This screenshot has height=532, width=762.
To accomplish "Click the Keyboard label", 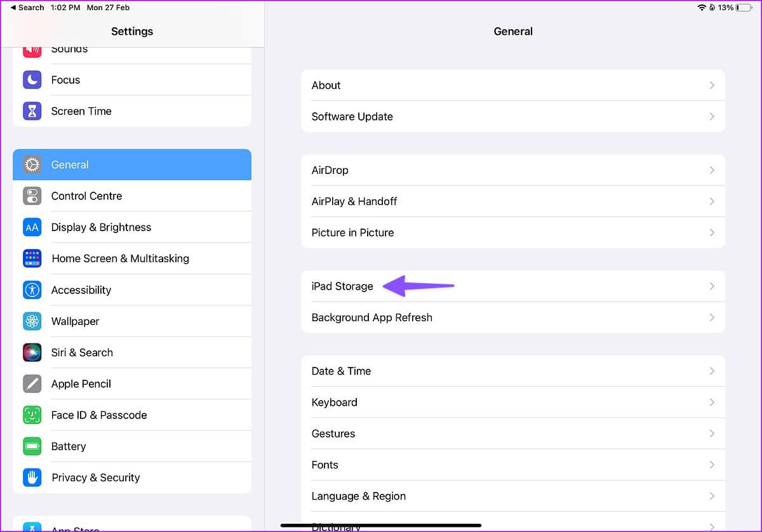I will (335, 402).
